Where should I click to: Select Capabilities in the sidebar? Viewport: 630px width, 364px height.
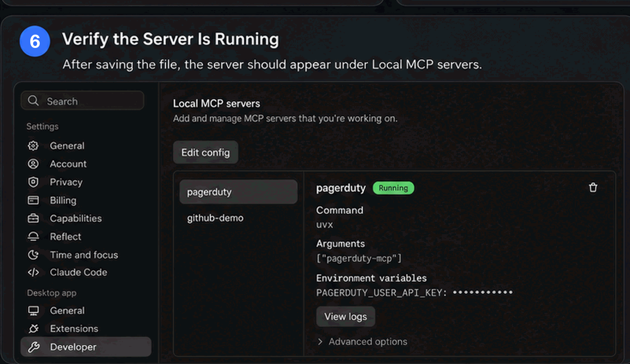(x=76, y=219)
